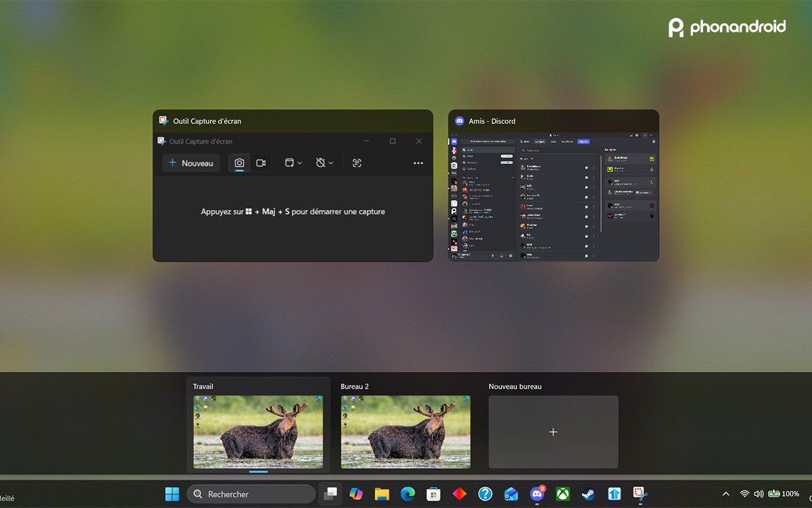
Task: Add a new desktop with Nouveau bureau
Action: pyautogui.click(x=553, y=431)
